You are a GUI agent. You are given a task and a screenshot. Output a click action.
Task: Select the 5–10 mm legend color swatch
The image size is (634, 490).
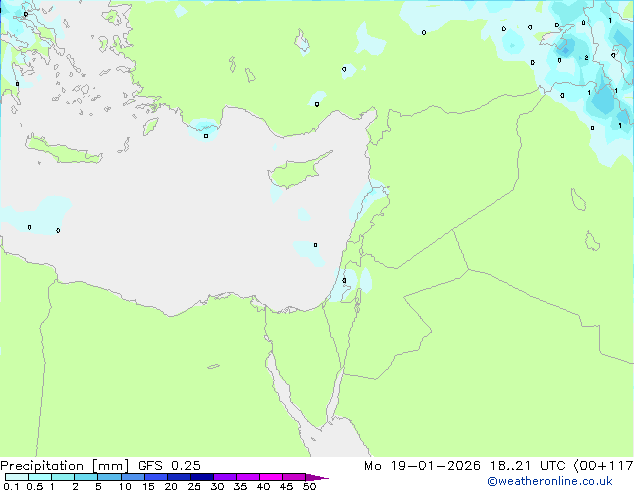pos(109,477)
